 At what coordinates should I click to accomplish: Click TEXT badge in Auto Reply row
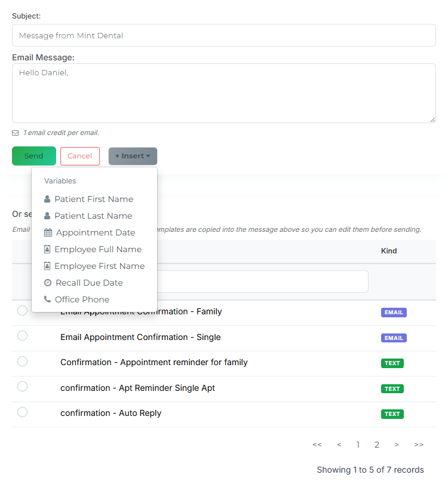coord(392,414)
